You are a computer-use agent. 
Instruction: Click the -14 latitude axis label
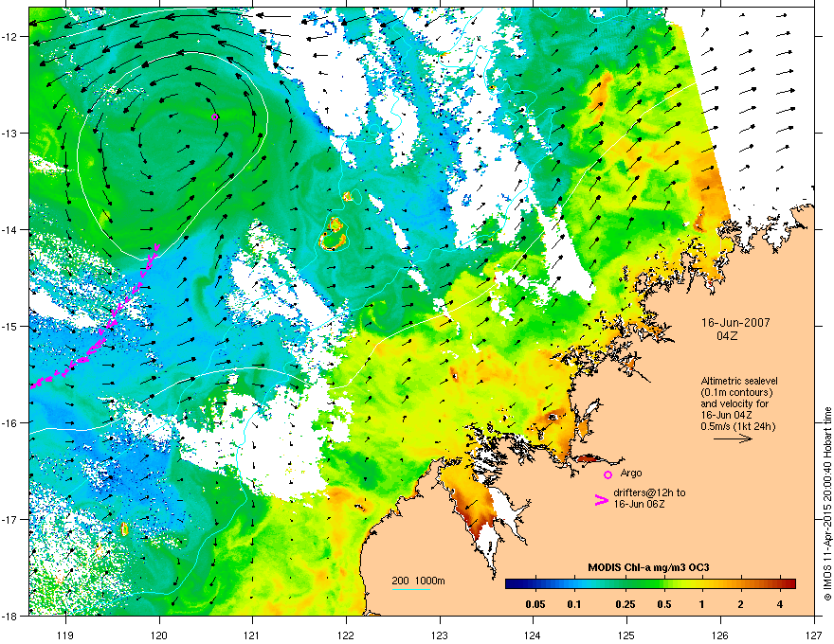[x=10, y=229]
